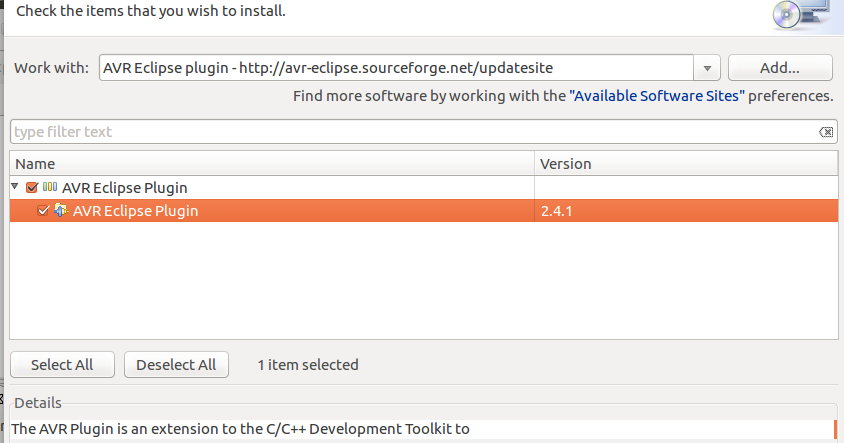Open the Work with dropdown arrow
Viewport: 844px width, 443px height.
click(x=708, y=68)
